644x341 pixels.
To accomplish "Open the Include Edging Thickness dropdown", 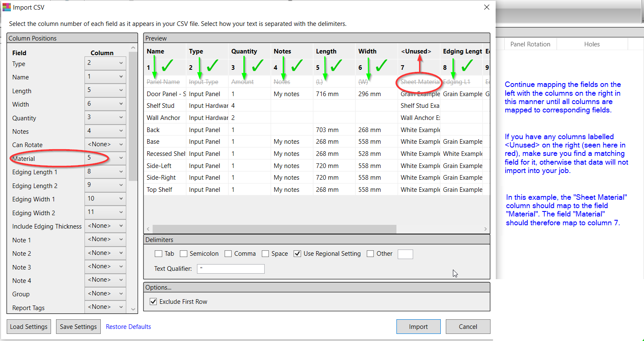I will pyautogui.click(x=105, y=226).
